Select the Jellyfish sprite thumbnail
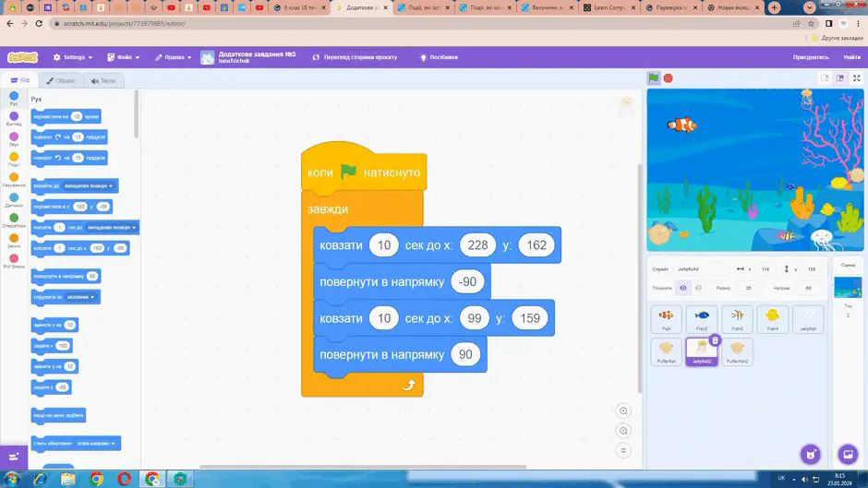 [x=808, y=318]
